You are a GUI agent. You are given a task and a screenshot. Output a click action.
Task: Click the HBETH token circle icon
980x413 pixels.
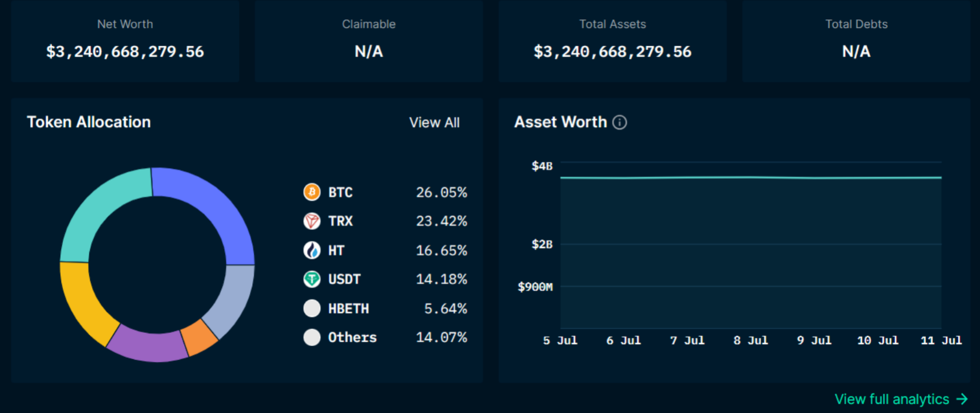tap(312, 308)
